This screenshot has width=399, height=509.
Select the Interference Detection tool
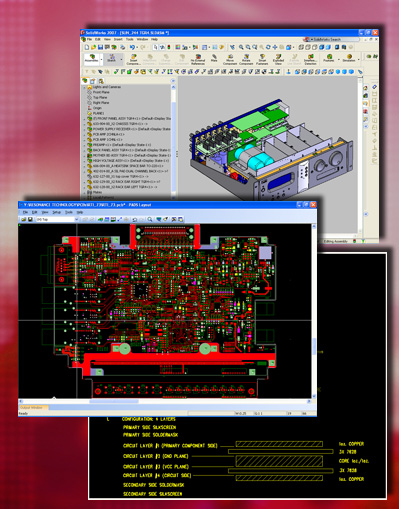(x=310, y=60)
